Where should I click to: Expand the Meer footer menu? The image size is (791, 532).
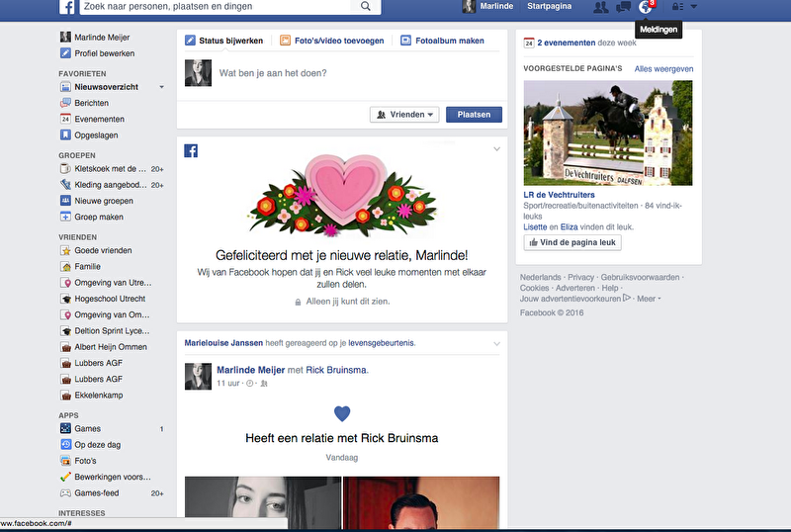pos(649,299)
